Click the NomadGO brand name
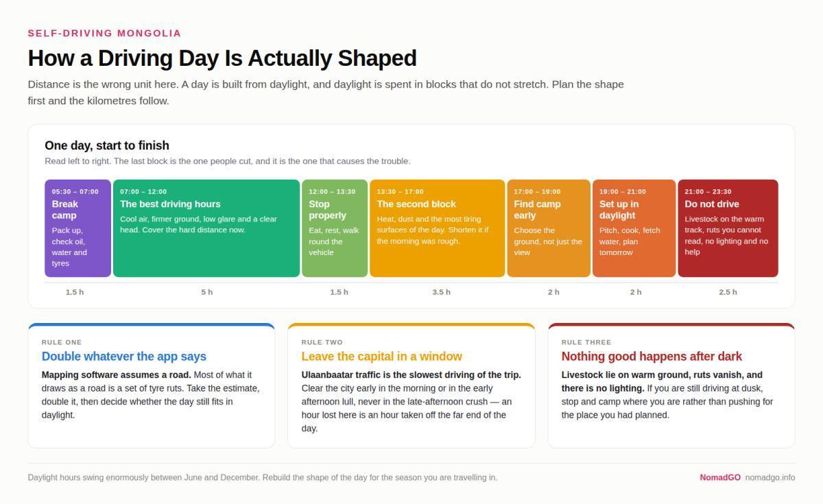 tap(720, 477)
